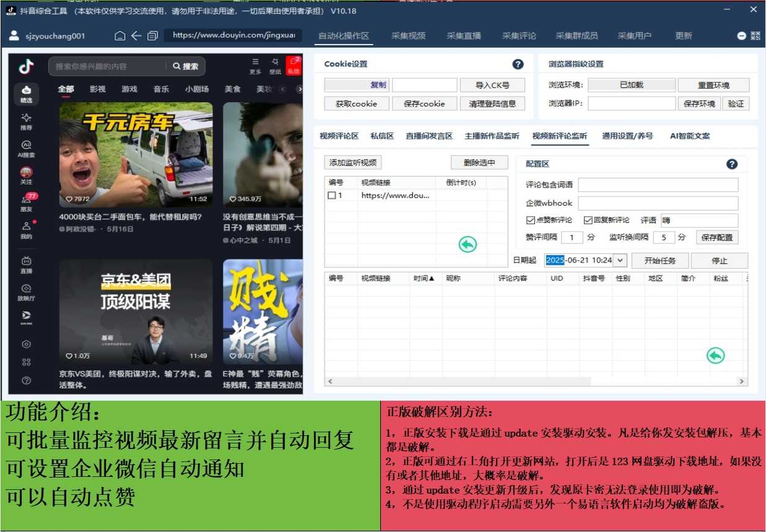
Task: Click the help icon in the 配置区 panel
Action: (732, 164)
